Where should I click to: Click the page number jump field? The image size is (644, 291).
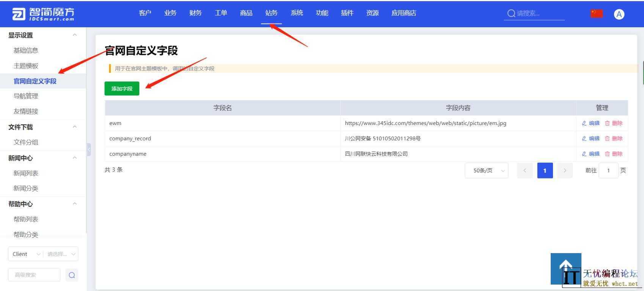(608, 171)
